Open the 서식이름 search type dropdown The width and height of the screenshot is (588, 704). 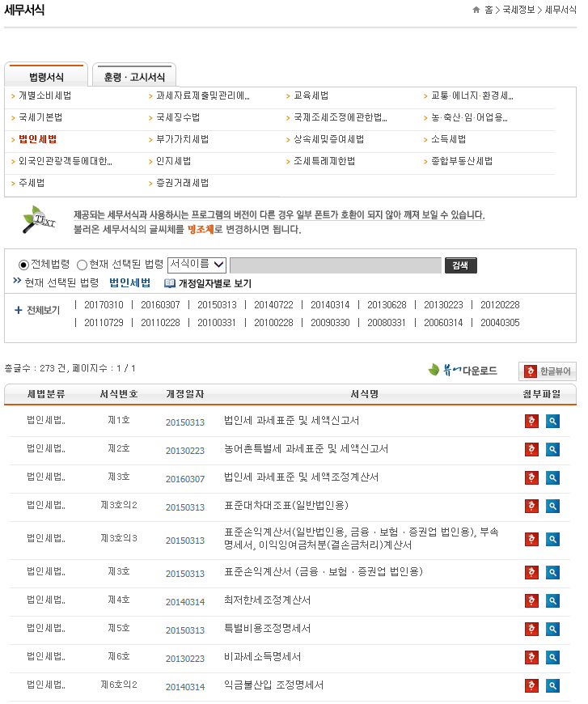[x=197, y=264]
